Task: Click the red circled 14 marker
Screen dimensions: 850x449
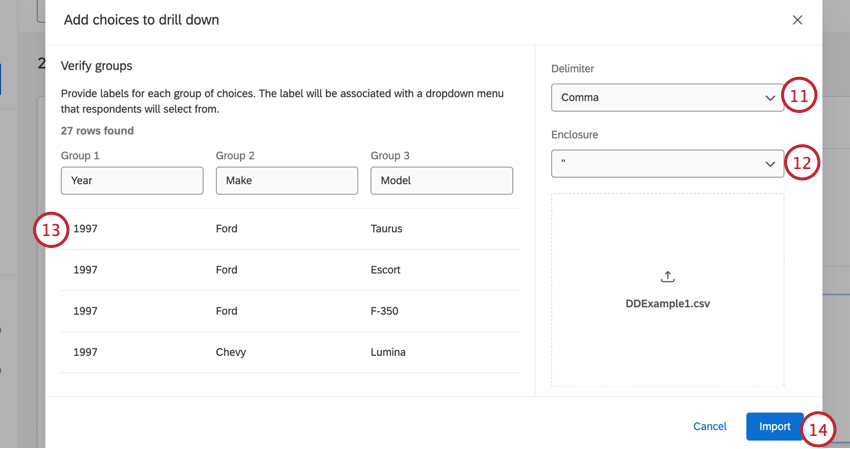Action: 819,429
